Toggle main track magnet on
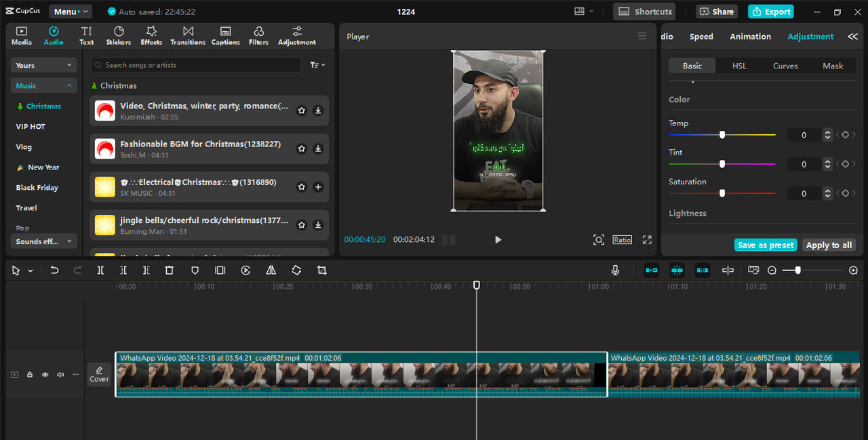868x440 pixels. tap(652, 270)
